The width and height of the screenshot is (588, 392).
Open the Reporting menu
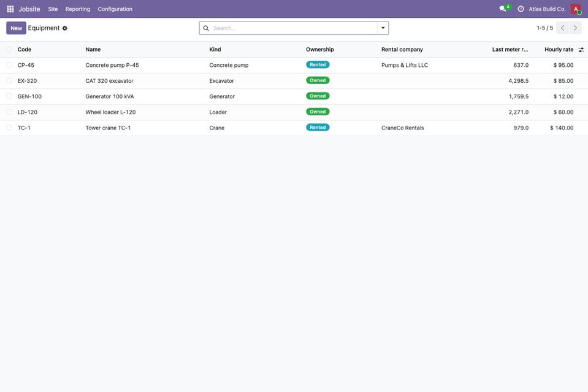[x=78, y=9]
